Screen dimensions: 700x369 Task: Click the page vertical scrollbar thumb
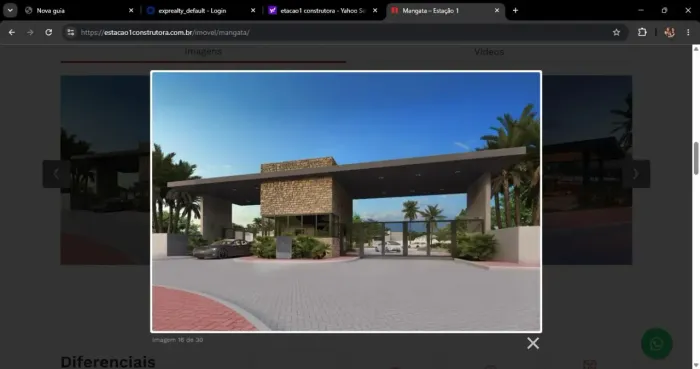pyautogui.click(x=696, y=158)
